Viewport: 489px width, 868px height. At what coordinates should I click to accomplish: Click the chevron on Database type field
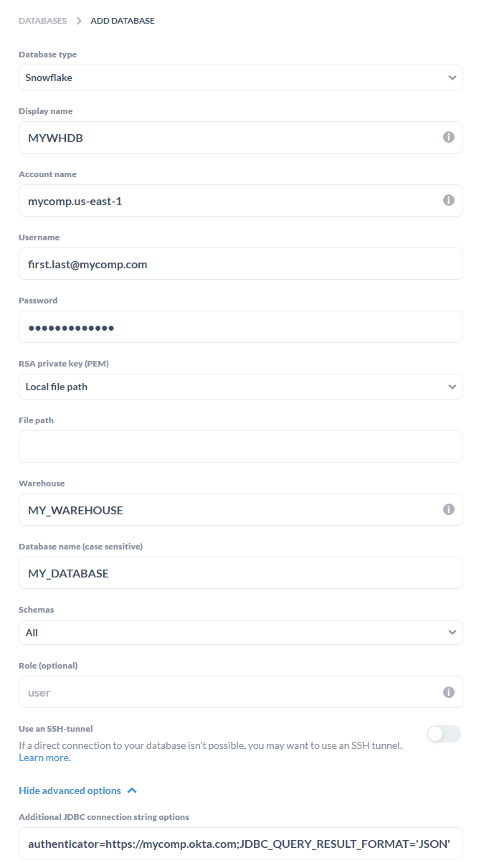[452, 77]
